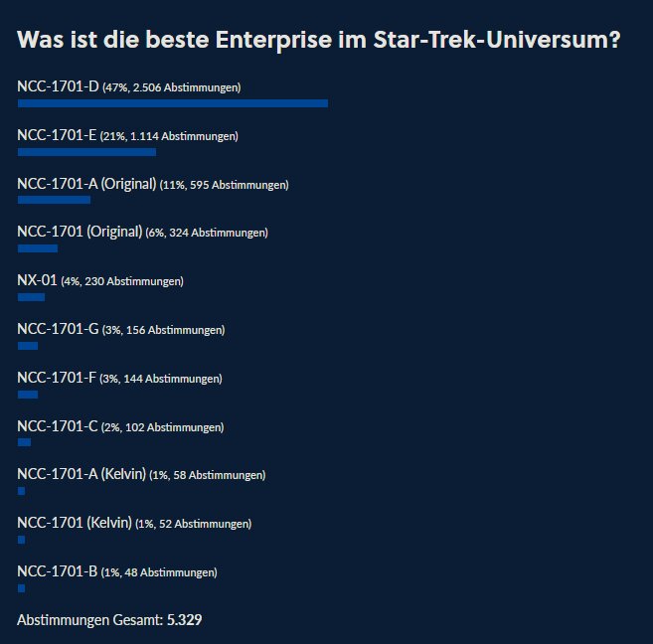Select the NCC-1701-C poll option label

[x=58, y=426]
